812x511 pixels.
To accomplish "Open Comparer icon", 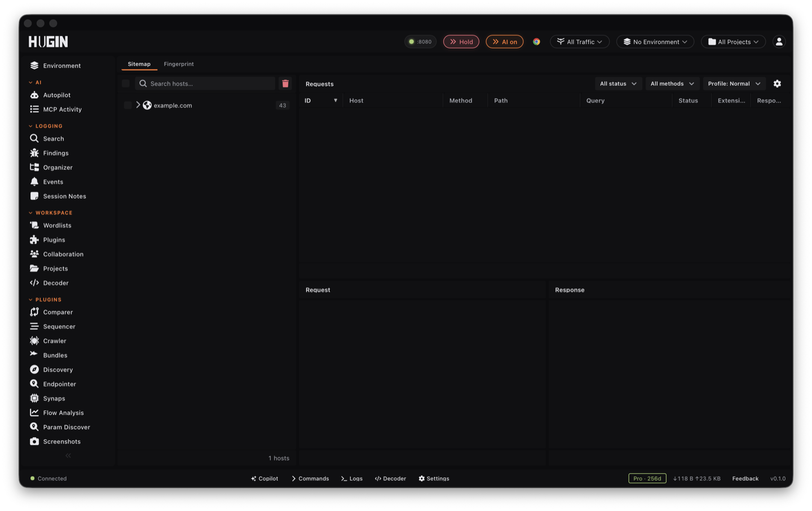I will coord(34,312).
